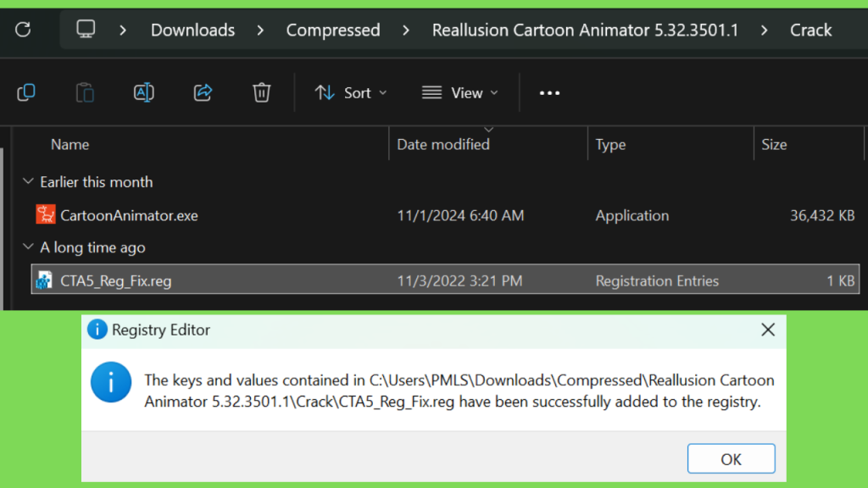868x488 pixels.
Task: Expand chevron after This PC icon
Action: tap(123, 30)
